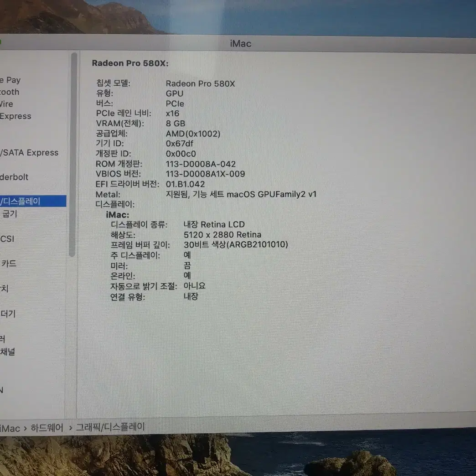The image size is (476, 476).
Task: Click the 'EFI 드라이버 버전:' label
Action: [127, 184]
